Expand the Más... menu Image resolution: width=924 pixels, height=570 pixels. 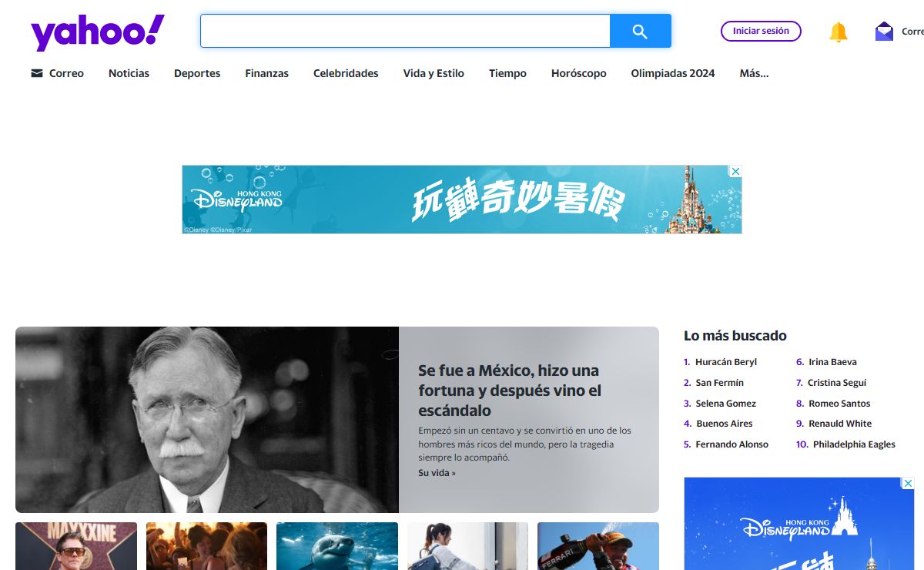click(x=754, y=73)
